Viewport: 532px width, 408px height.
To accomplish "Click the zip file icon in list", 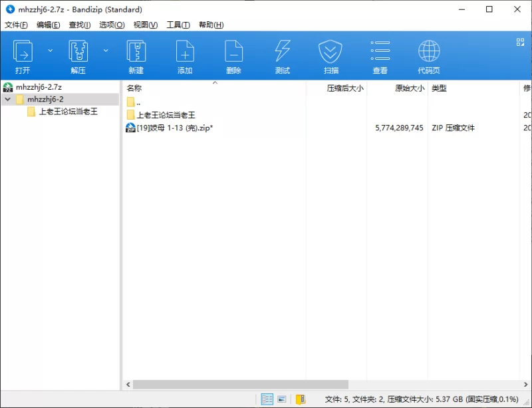I will [130, 128].
